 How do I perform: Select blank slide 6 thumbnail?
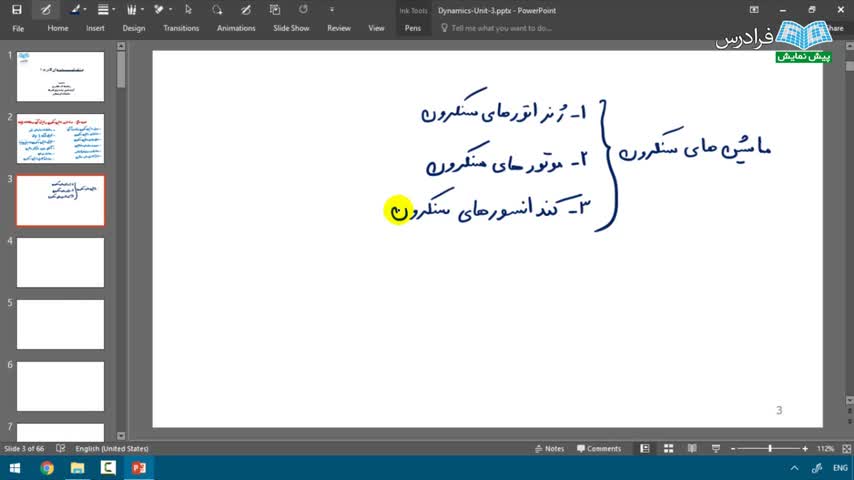(x=60, y=386)
